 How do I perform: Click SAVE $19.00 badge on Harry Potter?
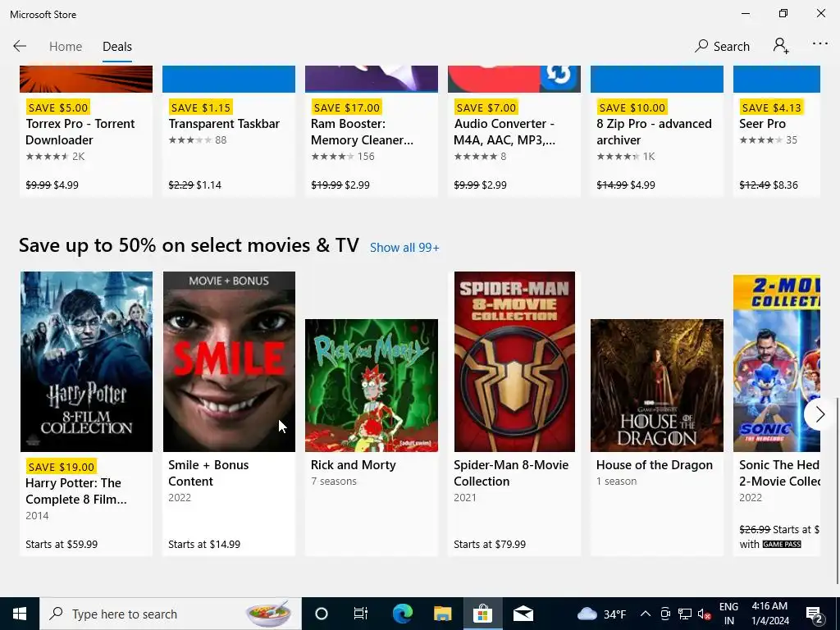tap(61, 467)
